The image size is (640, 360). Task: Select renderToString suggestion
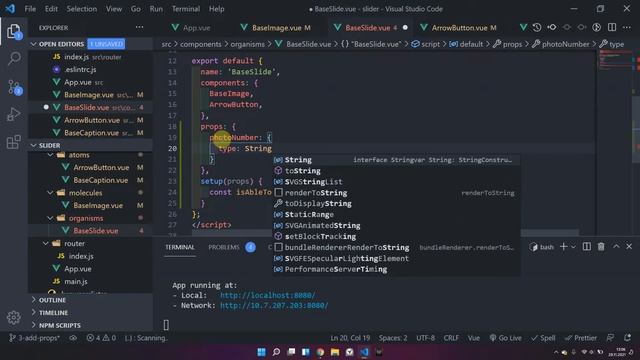396,193
